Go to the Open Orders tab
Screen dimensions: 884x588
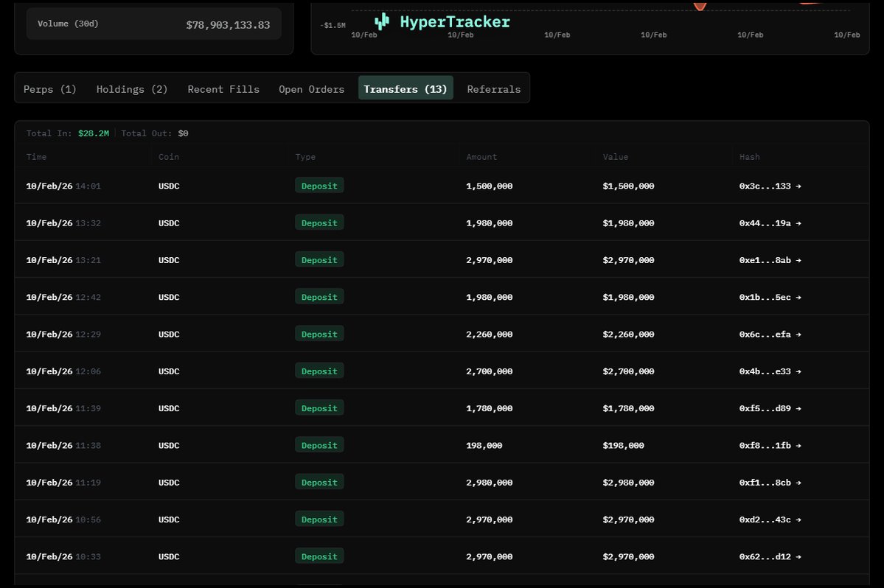[311, 89]
